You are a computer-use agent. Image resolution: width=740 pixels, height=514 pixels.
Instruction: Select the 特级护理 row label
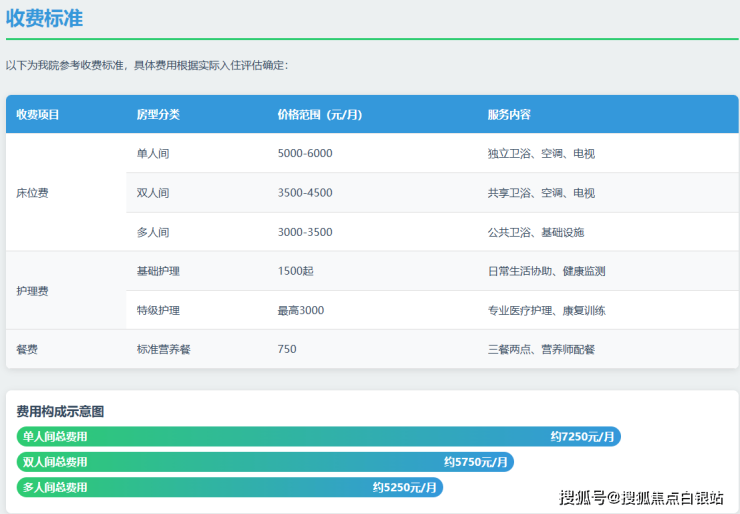(x=158, y=311)
